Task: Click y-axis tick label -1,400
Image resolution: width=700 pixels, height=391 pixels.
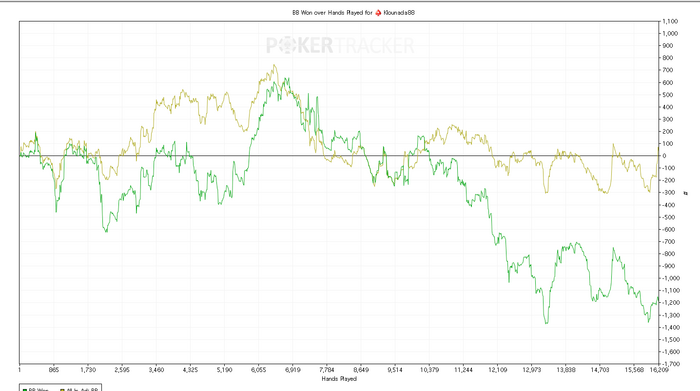Action: tap(671, 328)
